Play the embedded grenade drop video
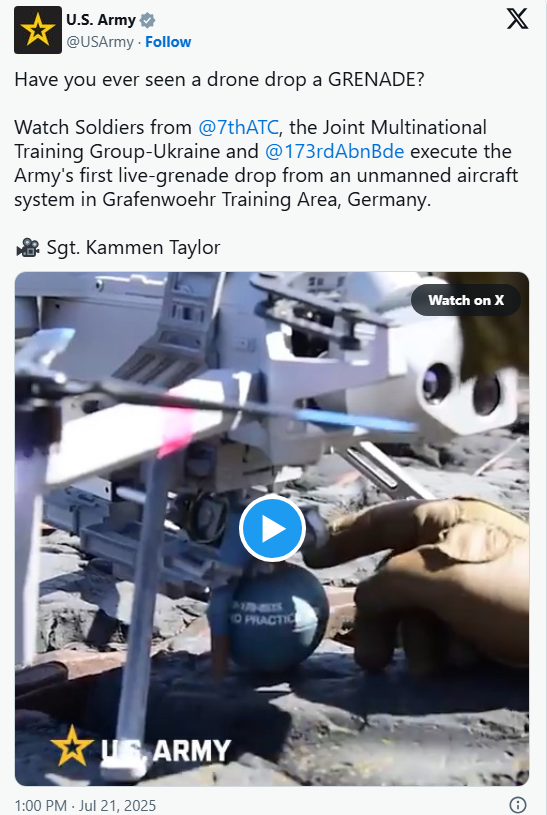547x815 pixels. coord(272,528)
